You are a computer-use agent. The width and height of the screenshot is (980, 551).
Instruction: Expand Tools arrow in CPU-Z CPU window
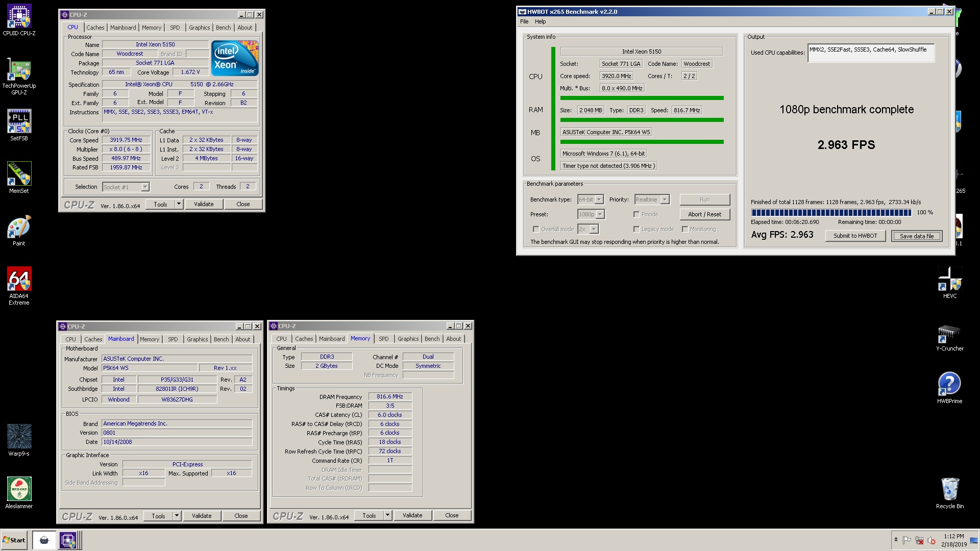coord(179,204)
